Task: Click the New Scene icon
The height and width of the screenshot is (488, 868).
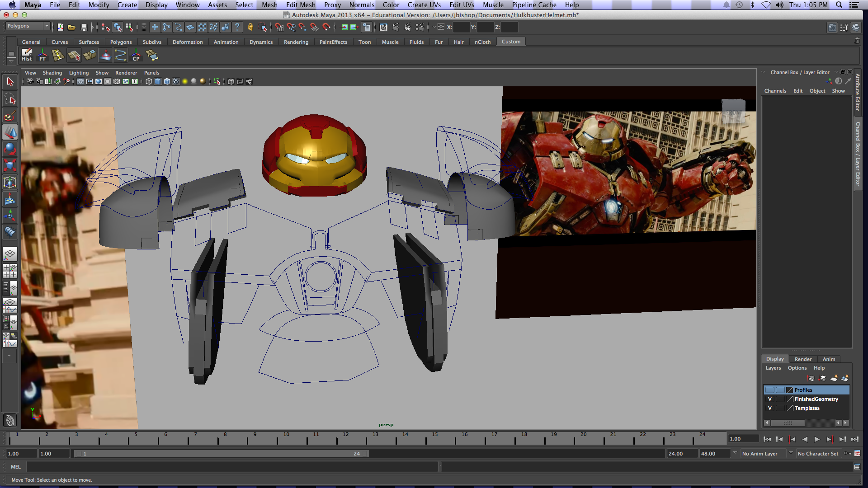Action: (61, 27)
